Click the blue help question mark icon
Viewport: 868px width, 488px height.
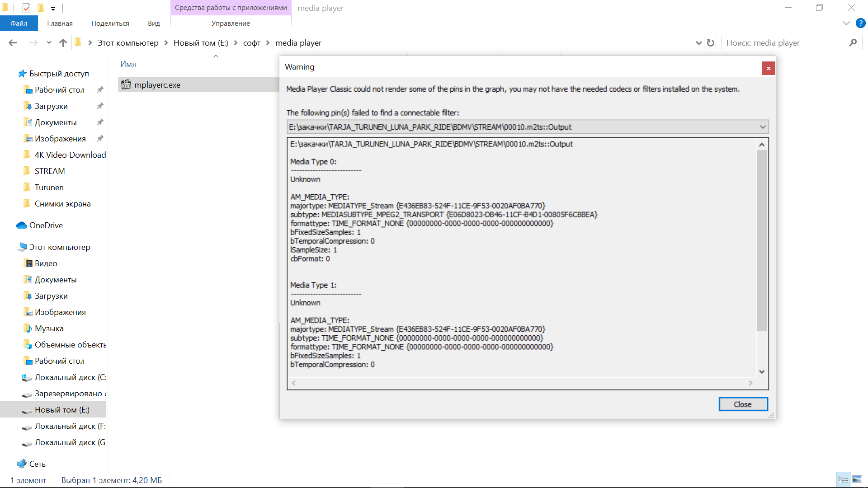[x=860, y=23]
